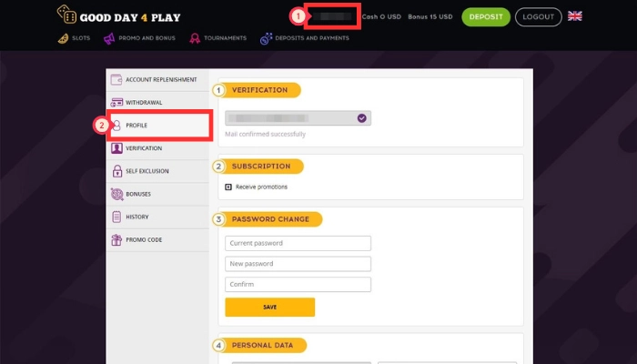
Task: Click the Bonuses icon in sidebar
Action: tap(116, 194)
